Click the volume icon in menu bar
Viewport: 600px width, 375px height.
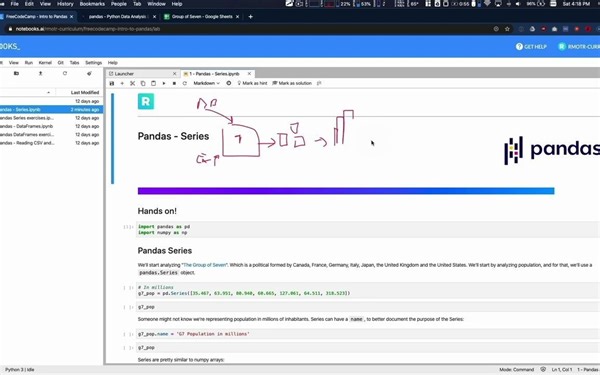tap(518, 4)
